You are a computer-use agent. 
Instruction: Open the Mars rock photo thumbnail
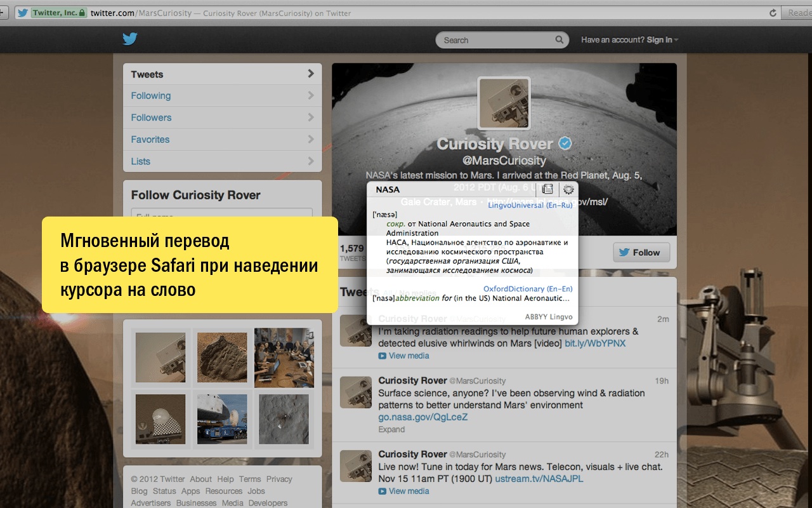pos(222,358)
